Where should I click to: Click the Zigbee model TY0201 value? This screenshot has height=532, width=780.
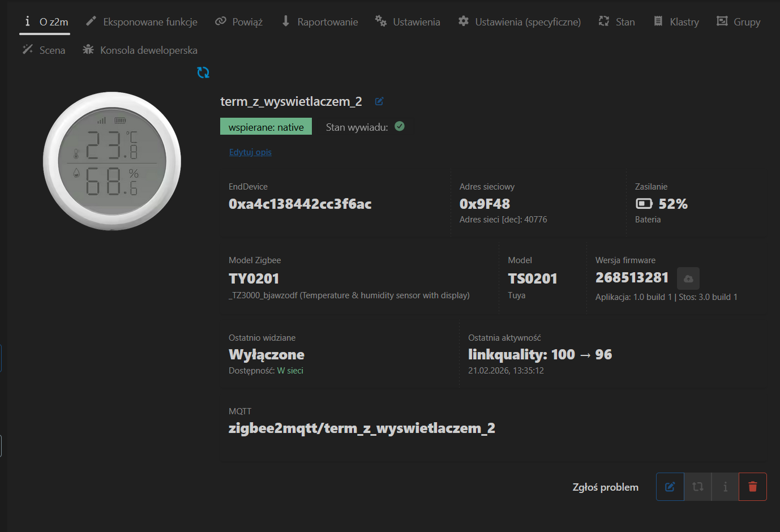click(254, 278)
